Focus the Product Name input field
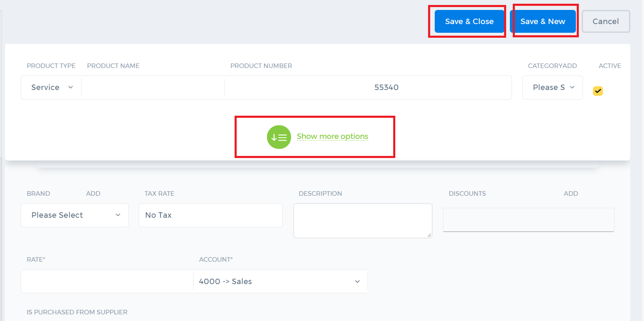This screenshot has height=321, width=644. click(x=153, y=88)
